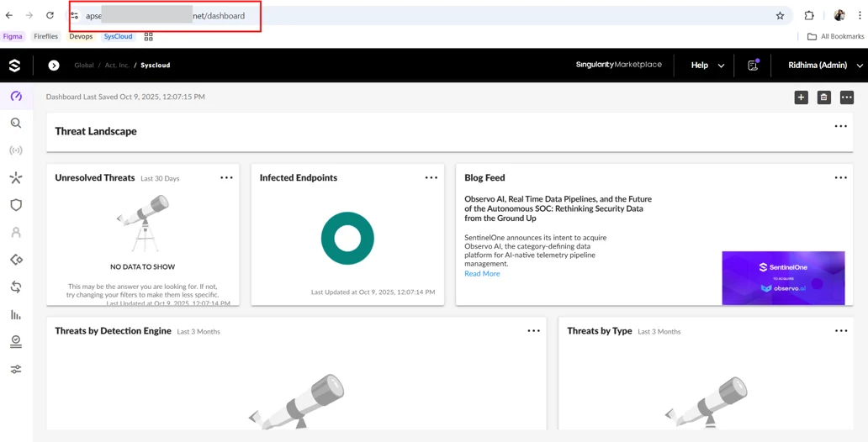
Task: Open the Ridhima (Admin) user menu
Action: [825, 66]
